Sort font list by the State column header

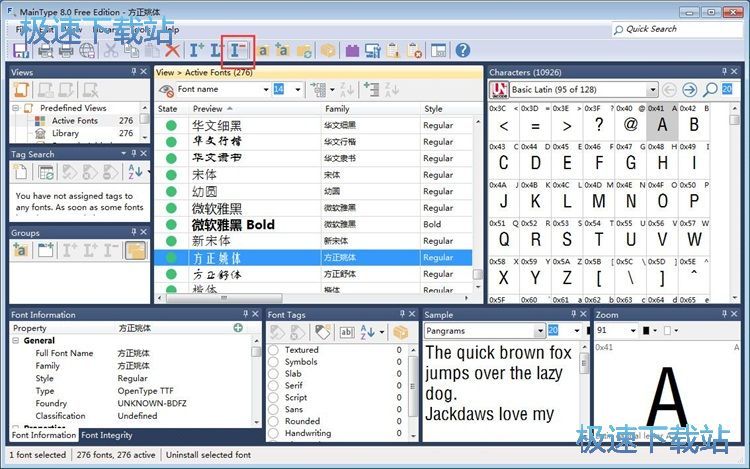tap(172, 109)
